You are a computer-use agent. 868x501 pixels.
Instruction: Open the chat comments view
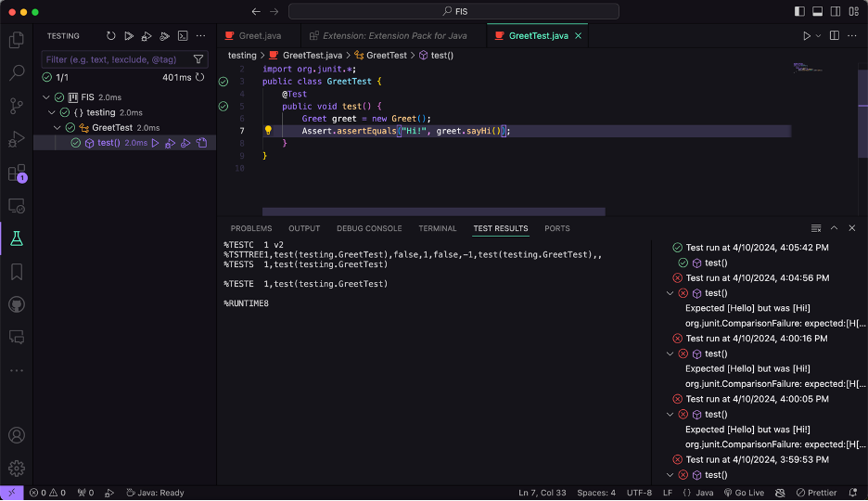pyautogui.click(x=17, y=337)
